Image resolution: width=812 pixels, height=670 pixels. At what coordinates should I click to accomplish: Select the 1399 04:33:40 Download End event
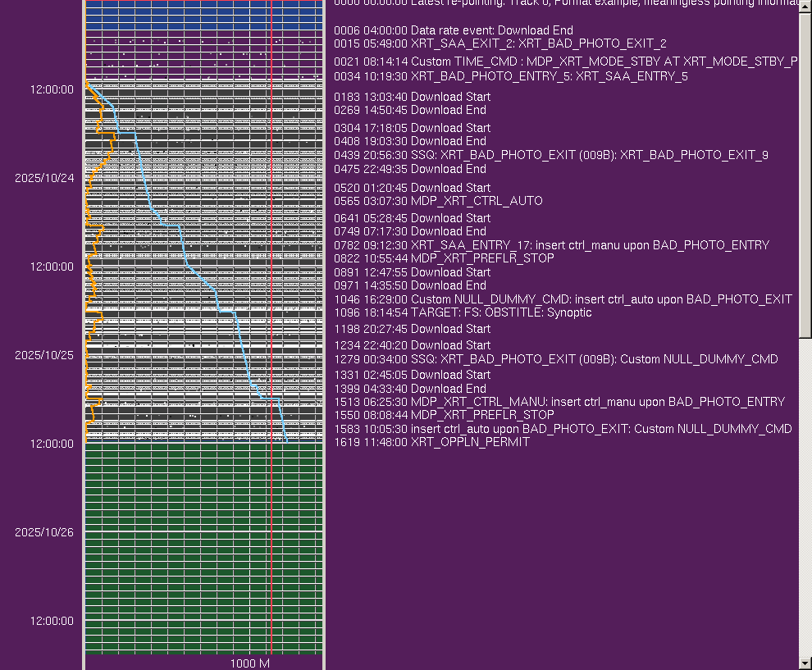[x=410, y=389]
